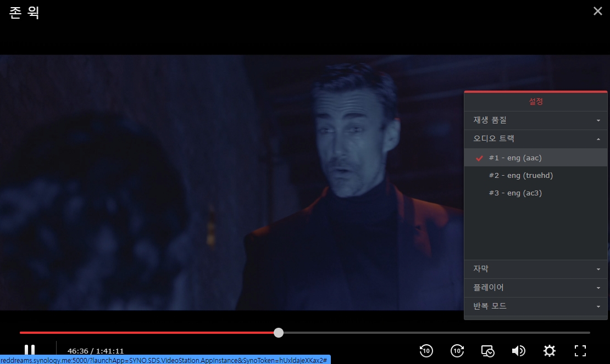Enter fullscreen mode
This screenshot has width=610, height=364.
[x=580, y=351]
